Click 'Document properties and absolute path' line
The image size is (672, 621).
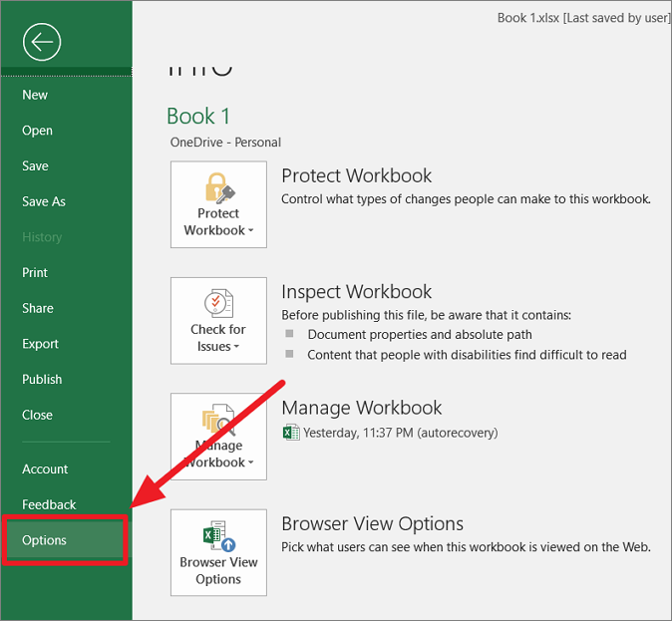(420, 334)
